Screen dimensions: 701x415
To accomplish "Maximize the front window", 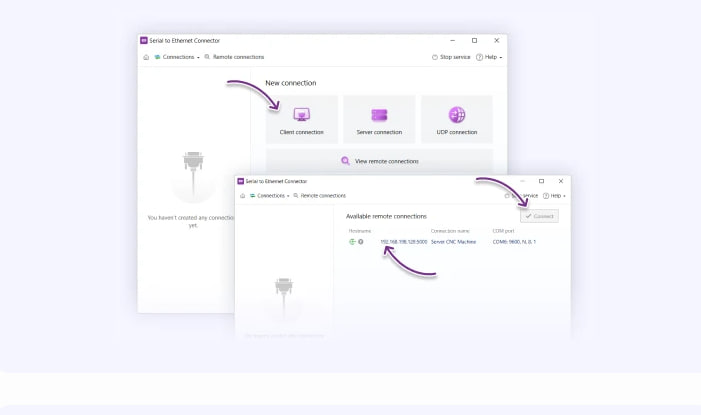I will (x=541, y=181).
